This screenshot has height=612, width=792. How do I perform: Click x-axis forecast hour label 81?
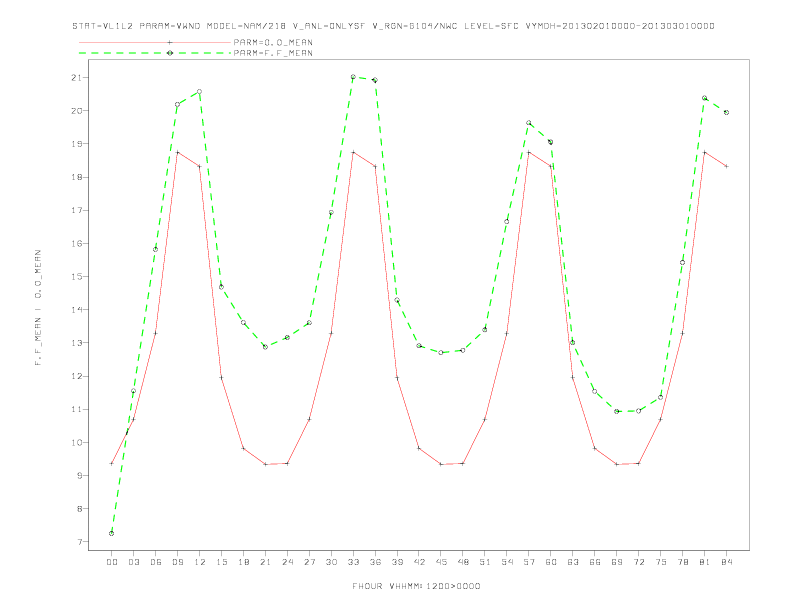coord(705,562)
